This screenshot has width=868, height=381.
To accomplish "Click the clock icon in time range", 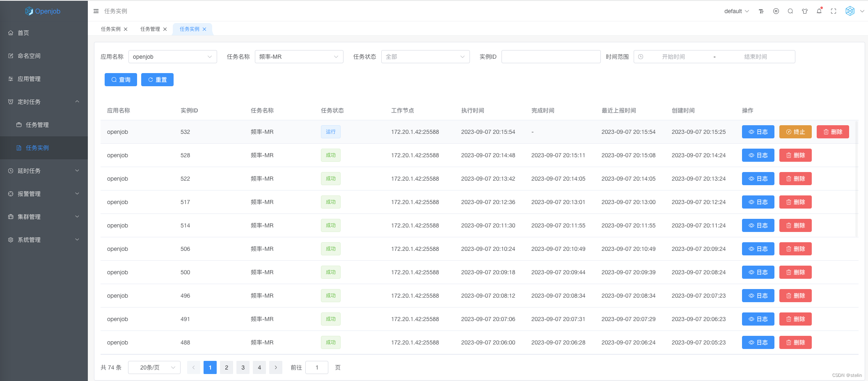I will (x=641, y=57).
